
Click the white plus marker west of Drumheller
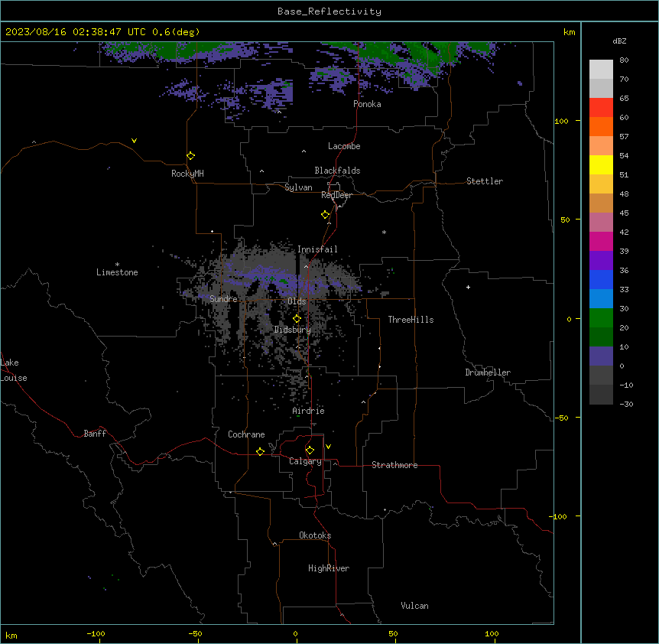[x=468, y=287]
